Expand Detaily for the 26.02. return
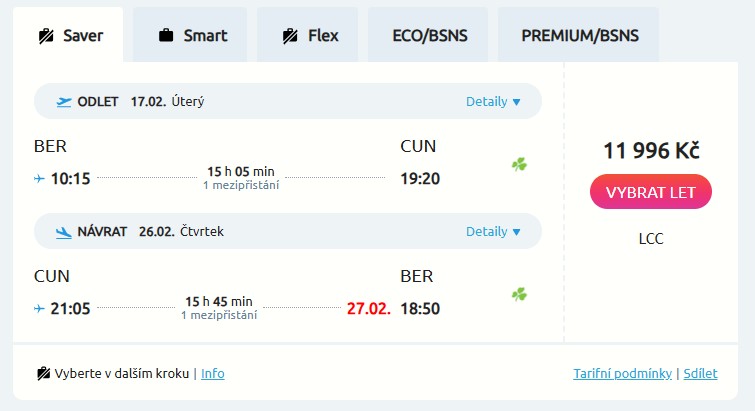The height and width of the screenshot is (411, 755). [x=493, y=231]
